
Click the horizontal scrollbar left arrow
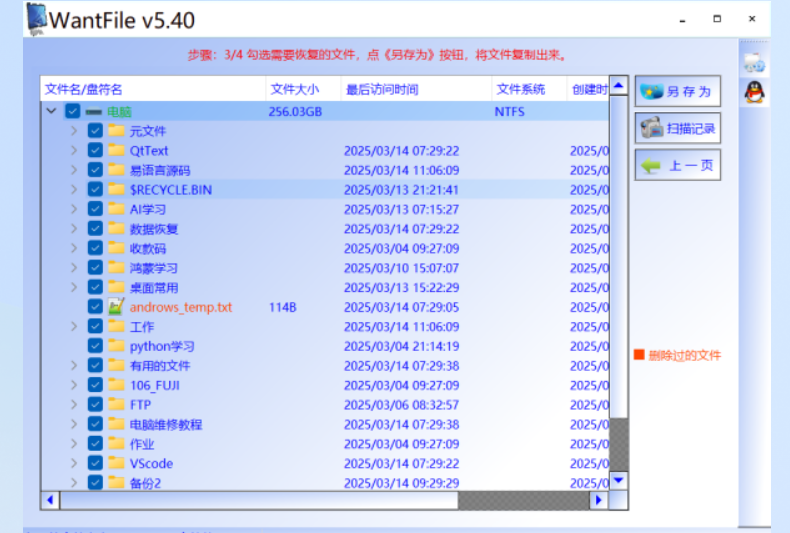pyautogui.click(x=50, y=500)
